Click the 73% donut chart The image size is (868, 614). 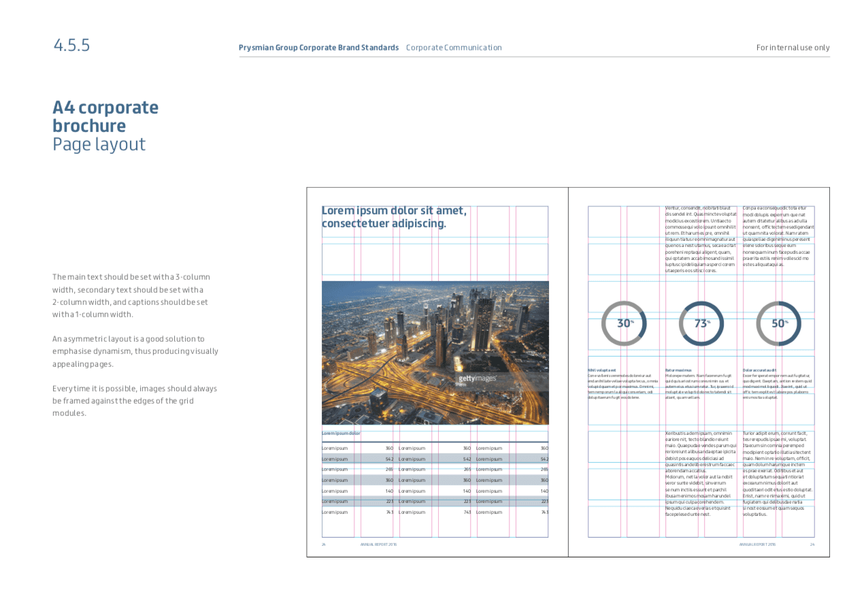tap(701, 323)
